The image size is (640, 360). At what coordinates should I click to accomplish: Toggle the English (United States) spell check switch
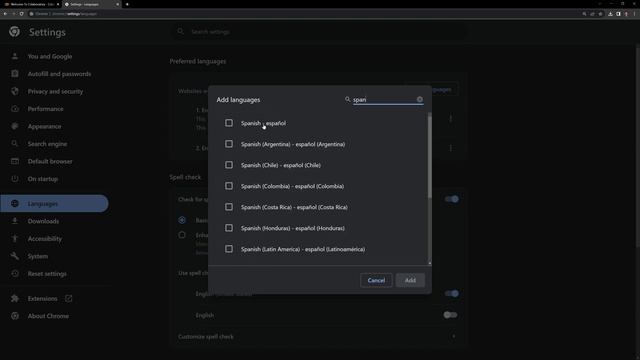click(451, 293)
